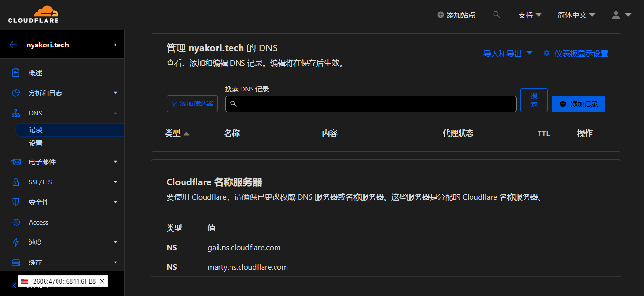Image resolution: width=644 pixels, height=296 pixels.
Task: Open the search magnifier in top bar
Action: pos(497,15)
